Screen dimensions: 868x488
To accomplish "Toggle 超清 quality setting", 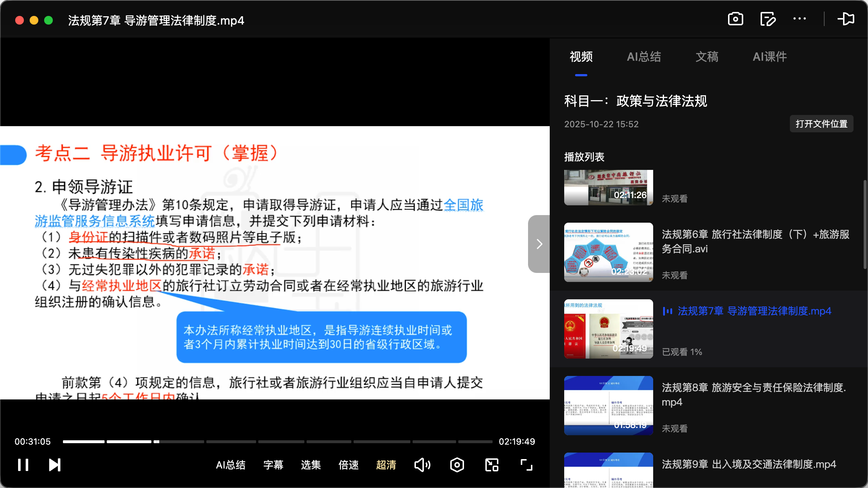I will [386, 465].
